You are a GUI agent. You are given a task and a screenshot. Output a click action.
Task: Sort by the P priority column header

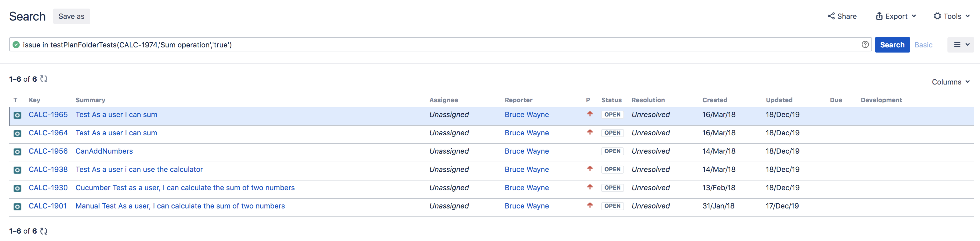coord(588,100)
